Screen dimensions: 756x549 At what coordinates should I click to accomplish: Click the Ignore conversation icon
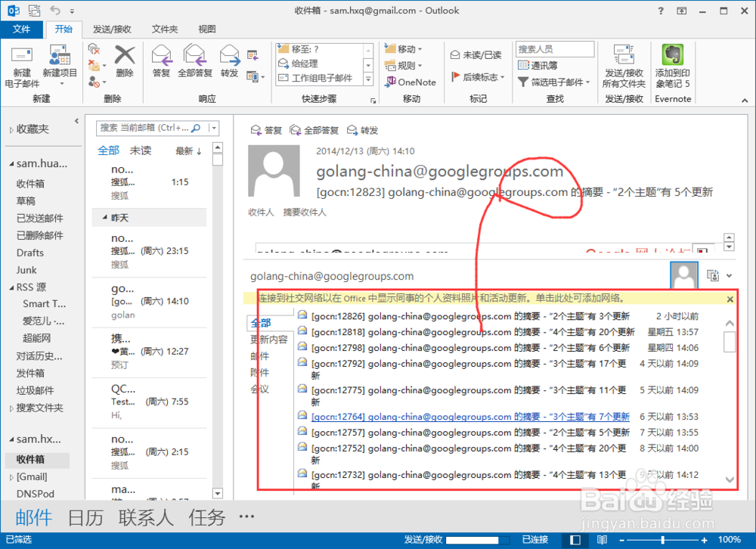tap(94, 49)
